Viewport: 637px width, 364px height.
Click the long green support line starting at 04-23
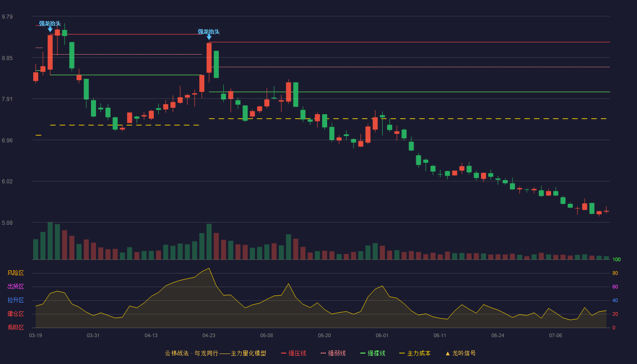[409, 92]
